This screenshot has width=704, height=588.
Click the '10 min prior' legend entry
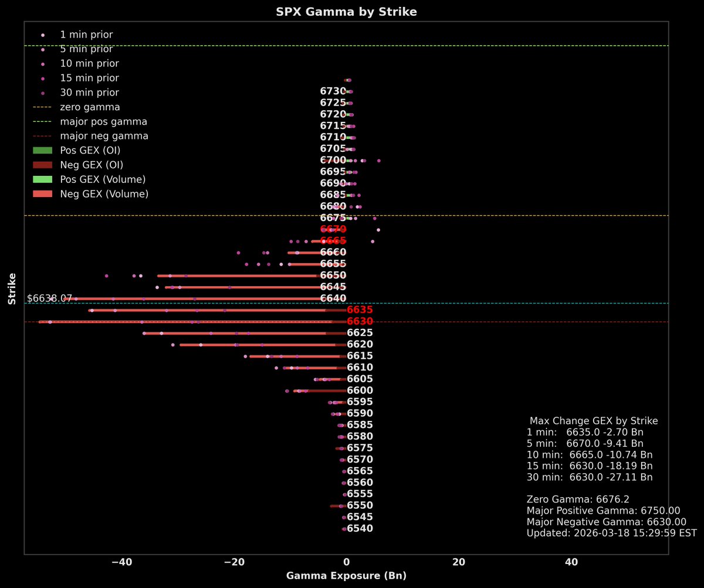tap(89, 63)
